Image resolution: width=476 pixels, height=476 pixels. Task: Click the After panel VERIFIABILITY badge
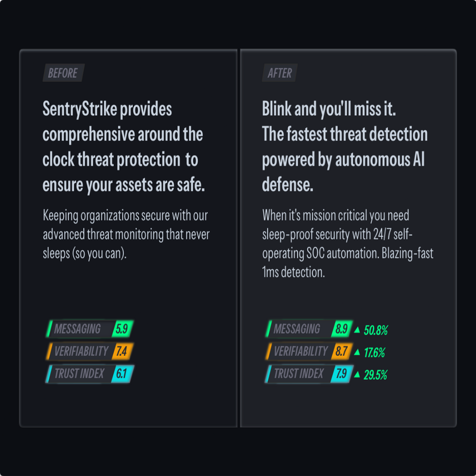300,351
